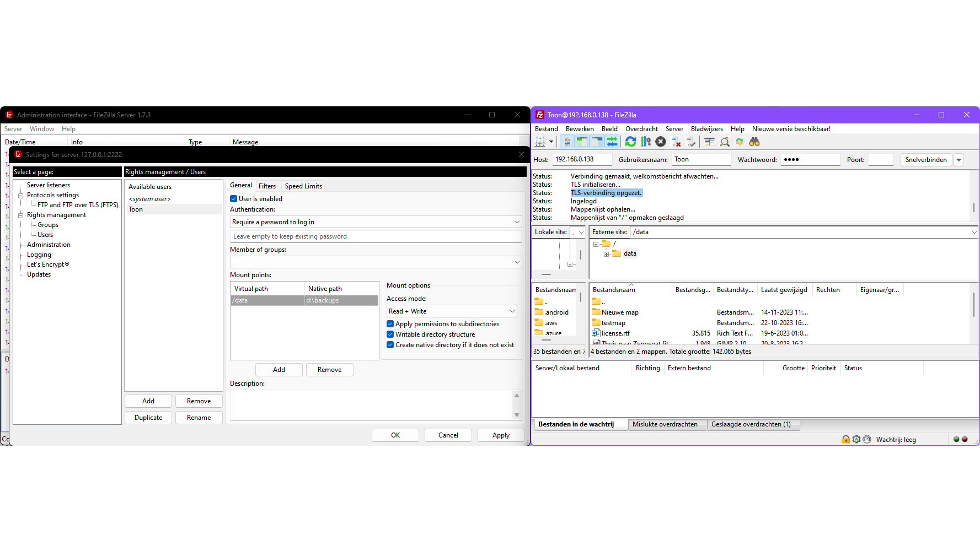Click the reconnect to last server icon
The height and width of the screenshot is (551, 980).
tap(691, 142)
